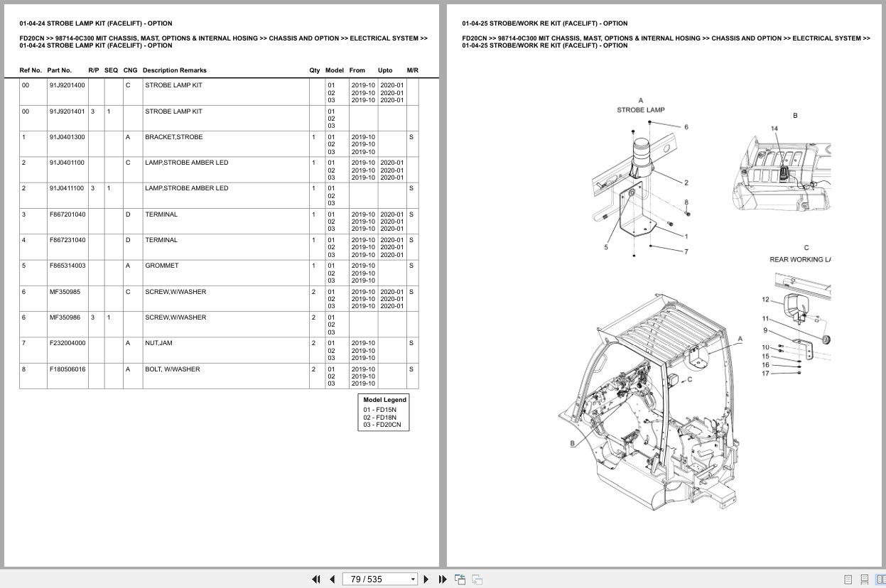Go to the previous page
Viewport: 886px width, 588px height.
(x=332, y=579)
